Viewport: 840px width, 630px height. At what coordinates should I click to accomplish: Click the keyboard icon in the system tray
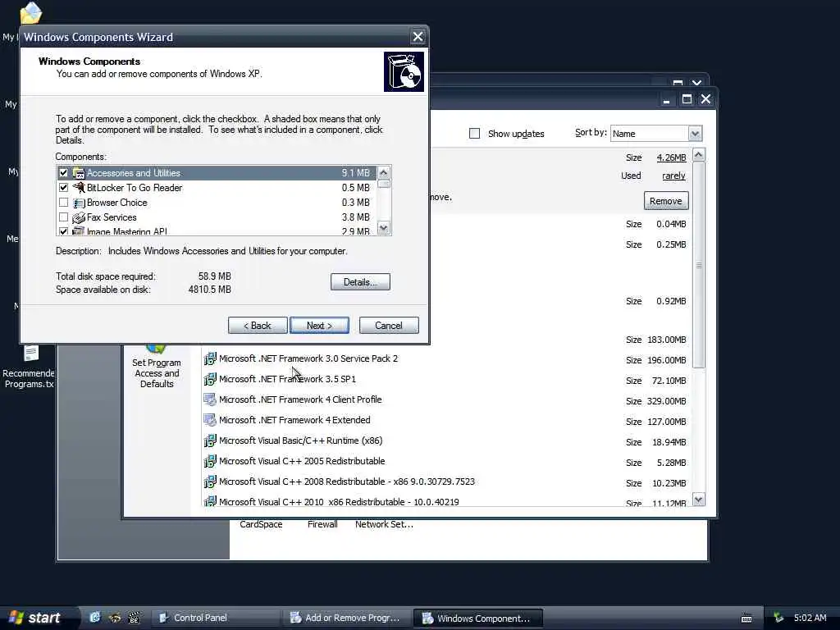tap(746, 619)
